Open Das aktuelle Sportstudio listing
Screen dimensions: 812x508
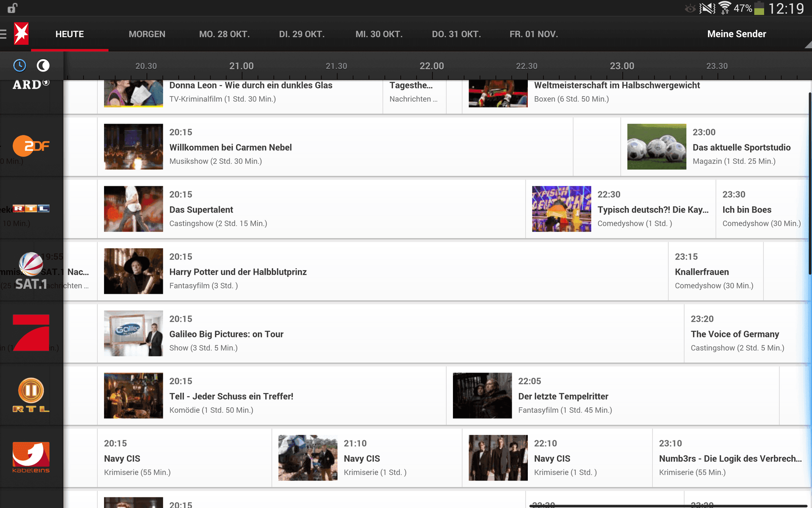click(715, 146)
